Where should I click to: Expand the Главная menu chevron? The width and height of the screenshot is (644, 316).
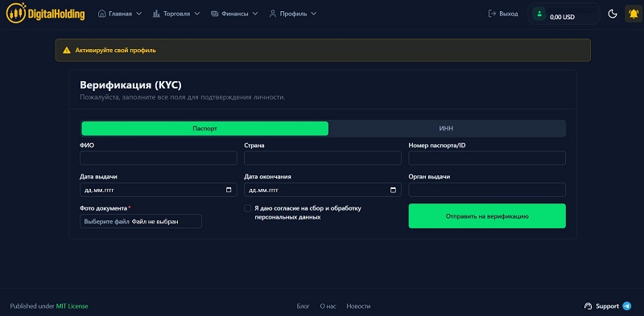(138, 14)
